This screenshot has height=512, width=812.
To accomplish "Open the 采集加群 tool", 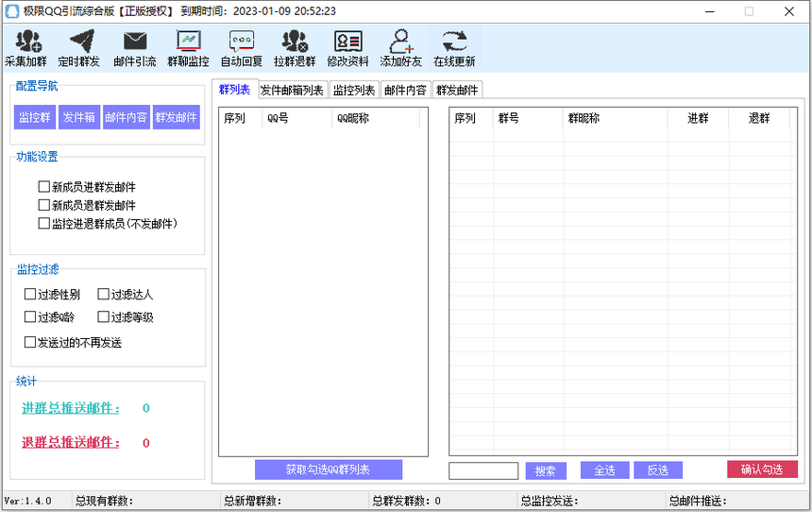I will tap(26, 47).
